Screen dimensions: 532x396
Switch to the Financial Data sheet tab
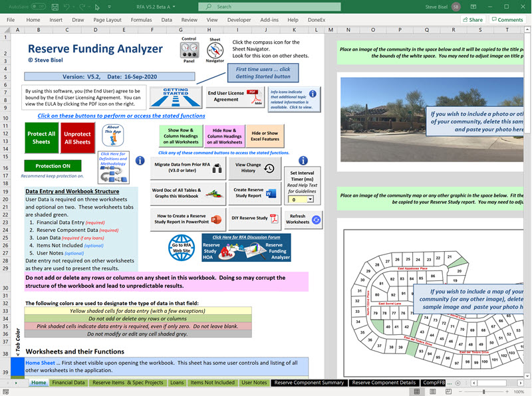(x=68, y=383)
